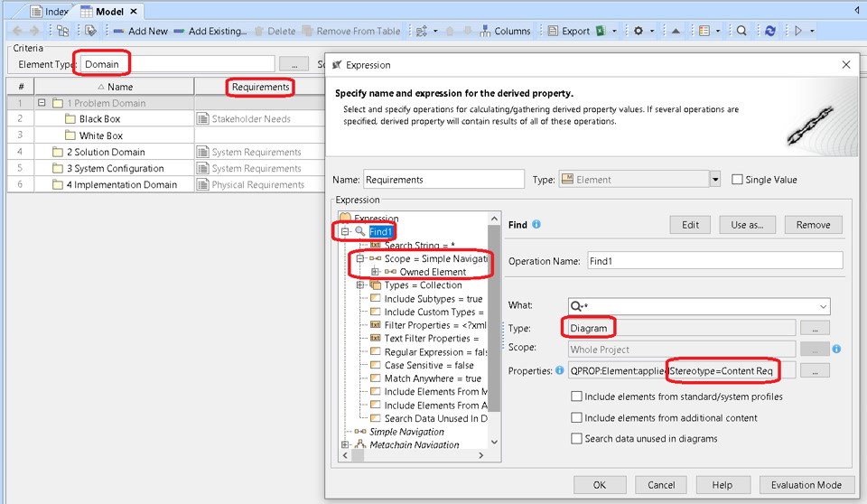This screenshot has height=504, width=867.
Task: Enable Include elements from additional content
Action: 576,417
